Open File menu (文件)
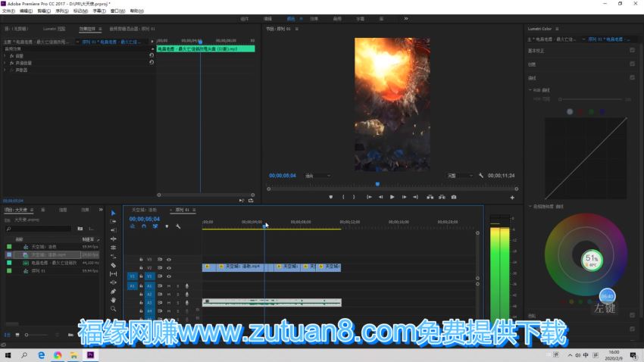644x362 pixels. pyautogui.click(x=8, y=11)
